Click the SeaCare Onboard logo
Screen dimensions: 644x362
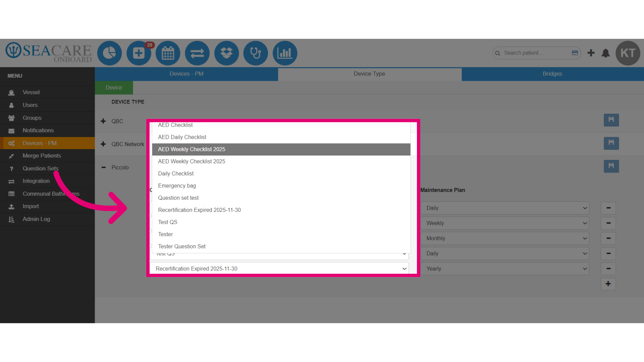49,53
